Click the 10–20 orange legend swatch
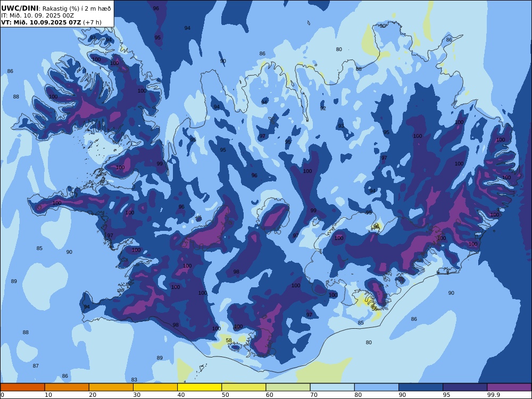 (x=67, y=387)
